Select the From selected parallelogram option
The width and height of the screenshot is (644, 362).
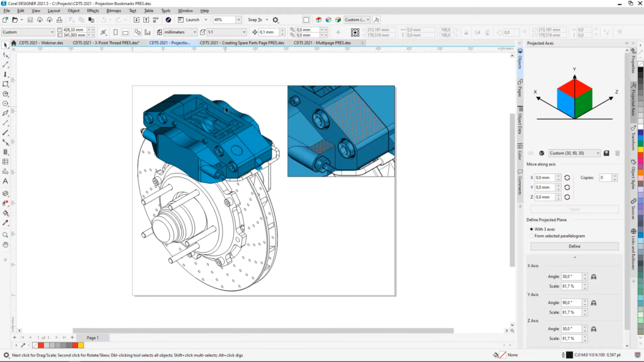coord(531,236)
